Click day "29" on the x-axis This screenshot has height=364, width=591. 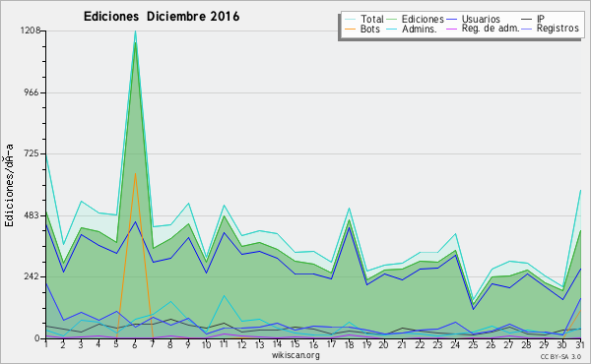(545, 344)
